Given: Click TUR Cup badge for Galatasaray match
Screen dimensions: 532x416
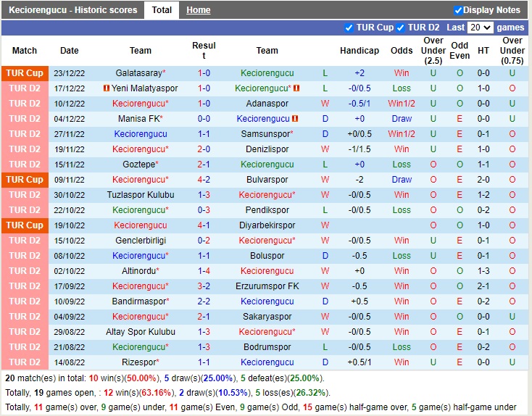Looking at the screenshot, I should pos(25,73).
